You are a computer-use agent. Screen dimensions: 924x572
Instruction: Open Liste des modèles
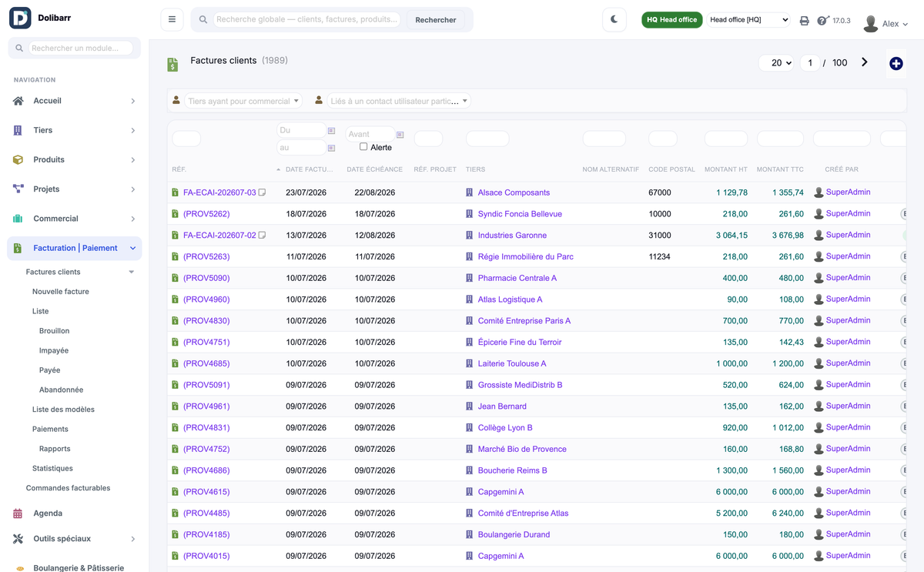[x=63, y=410]
